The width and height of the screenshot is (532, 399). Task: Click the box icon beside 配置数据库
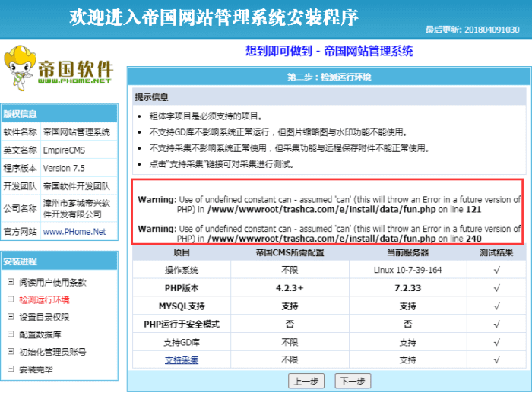click(x=11, y=334)
